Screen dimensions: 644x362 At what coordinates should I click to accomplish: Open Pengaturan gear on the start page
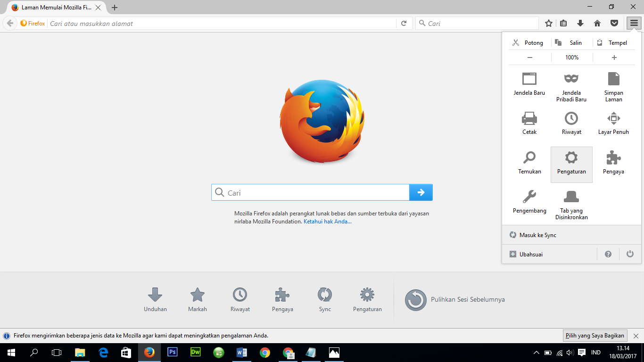click(367, 300)
